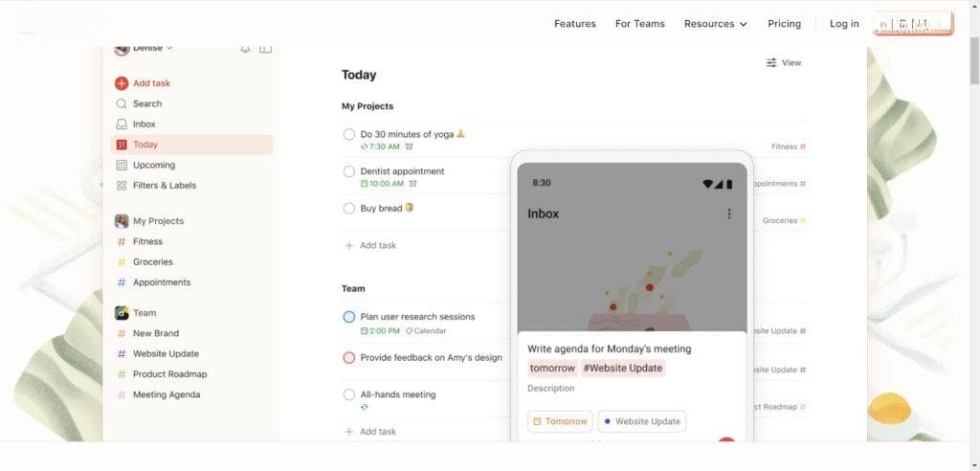Open the Pricing page
Viewport: 980px width, 471px height.
click(x=785, y=24)
